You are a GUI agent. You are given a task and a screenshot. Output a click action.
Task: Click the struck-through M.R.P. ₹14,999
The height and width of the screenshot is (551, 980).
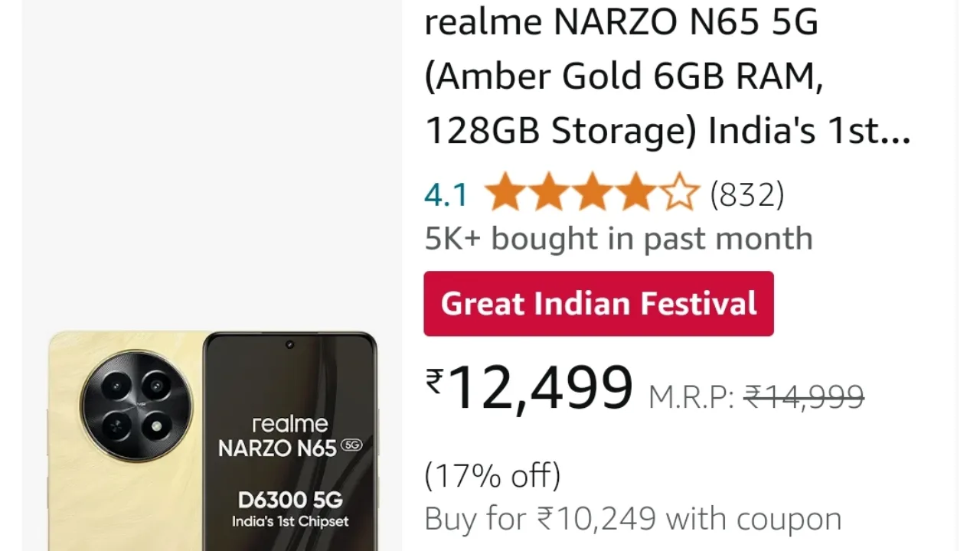point(804,397)
